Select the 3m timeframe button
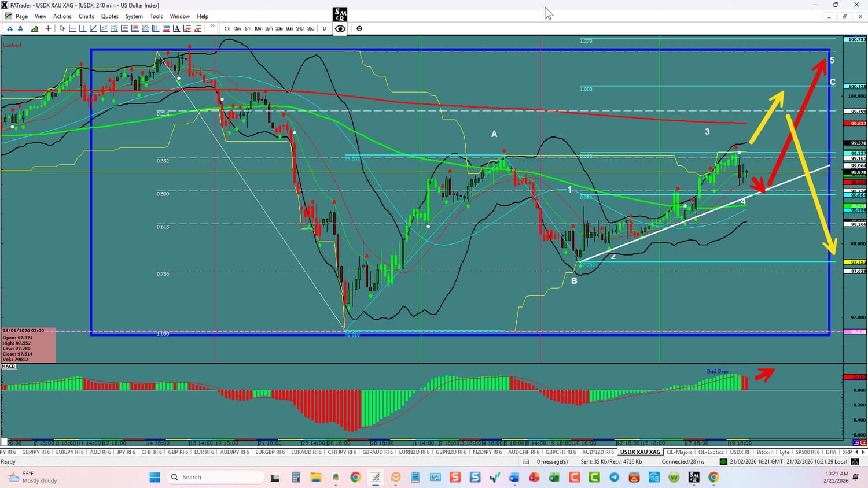 tap(237, 28)
